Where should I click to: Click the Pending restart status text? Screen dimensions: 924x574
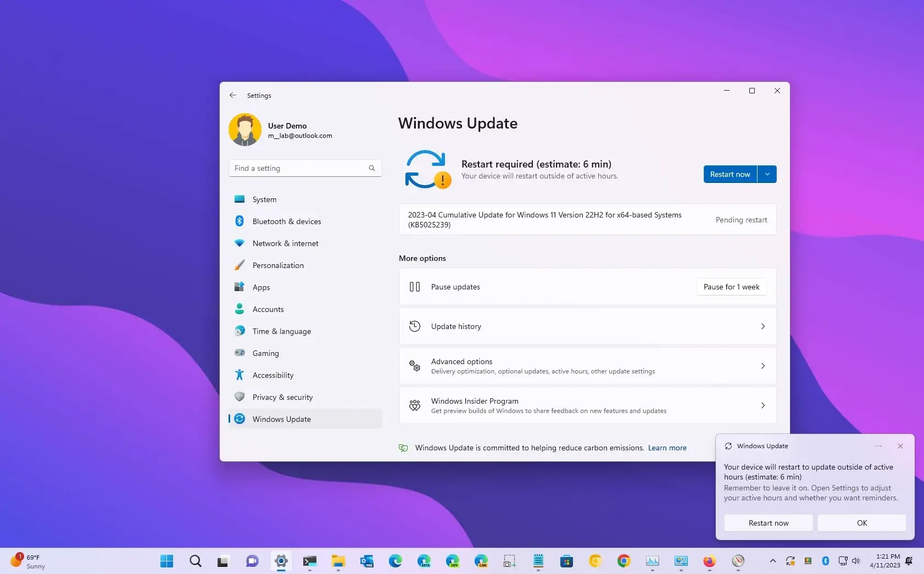point(741,220)
